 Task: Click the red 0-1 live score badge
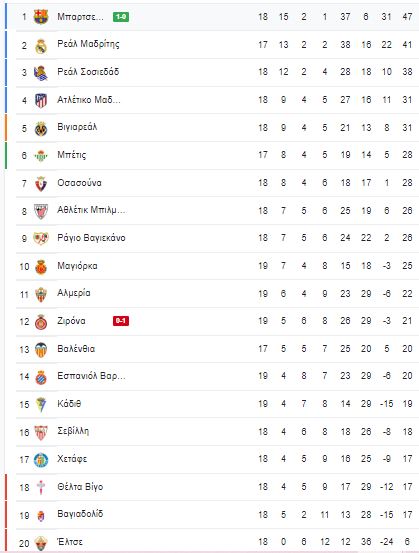point(121,321)
